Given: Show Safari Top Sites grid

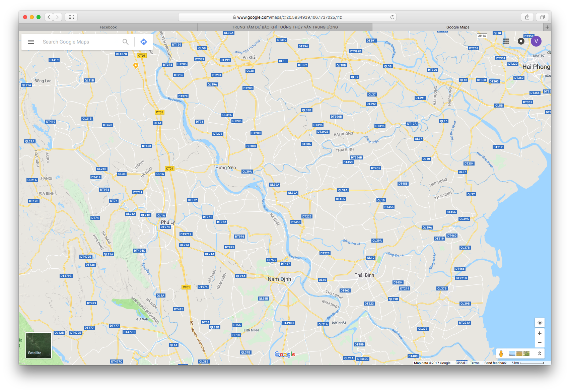Looking at the screenshot, I should 71,17.
